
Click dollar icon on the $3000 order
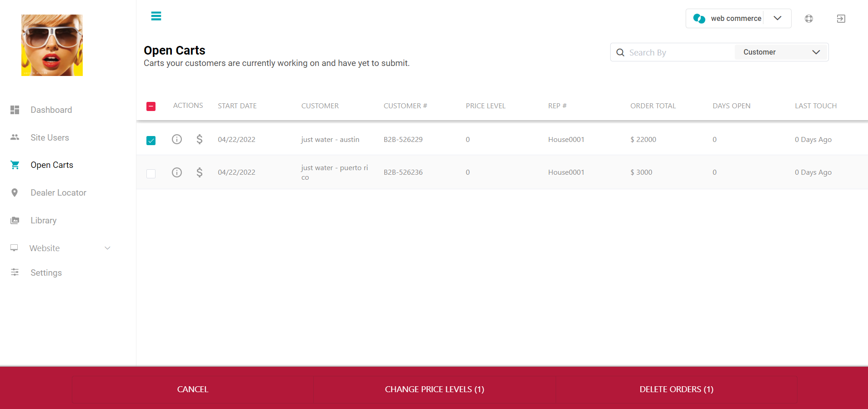point(200,172)
